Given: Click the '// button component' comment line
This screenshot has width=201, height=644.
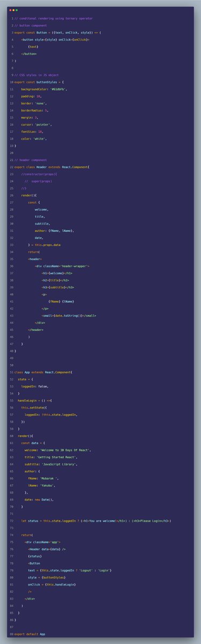Looking at the screenshot, I should [x=31, y=25].
